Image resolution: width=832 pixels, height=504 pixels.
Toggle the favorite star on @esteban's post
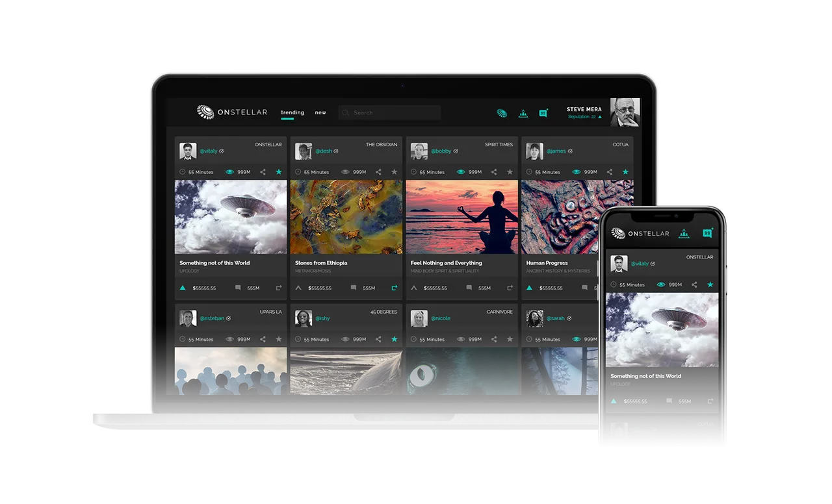279,339
